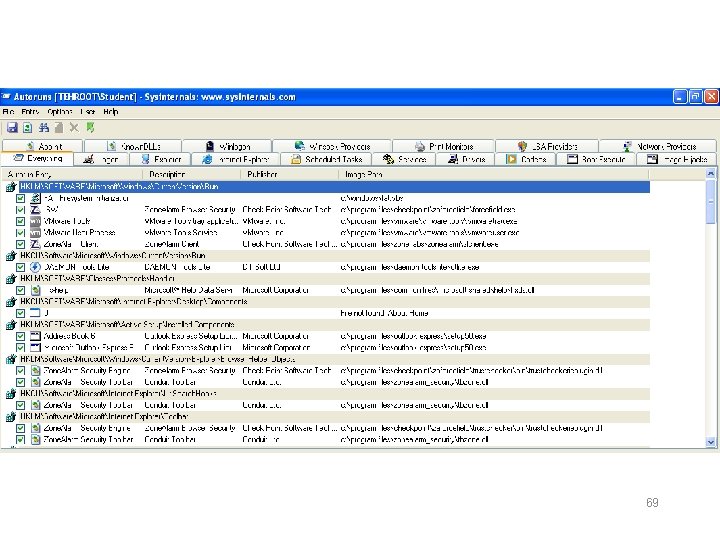Open the File menu

pyautogui.click(x=8, y=112)
